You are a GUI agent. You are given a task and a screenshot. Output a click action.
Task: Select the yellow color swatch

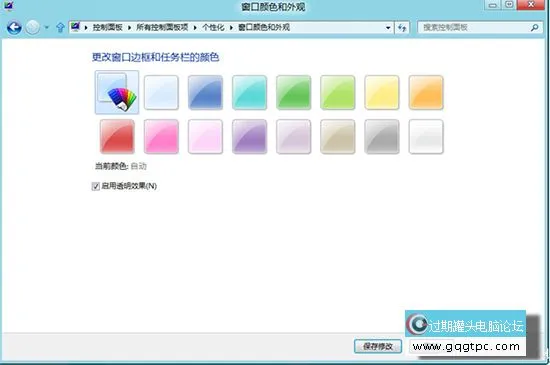(x=382, y=93)
